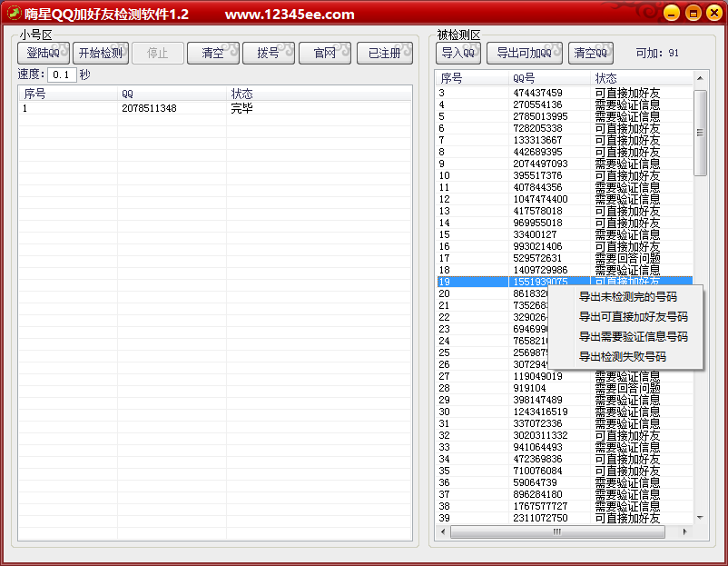The width and height of the screenshot is (728, 566).
Task: Minimize the window with the yellow button
Action: [x=672, y=13]
